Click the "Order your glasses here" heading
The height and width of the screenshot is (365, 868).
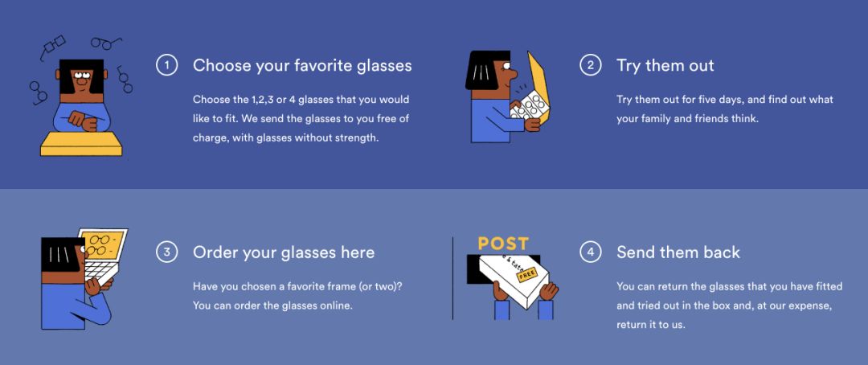pos(284,252)
